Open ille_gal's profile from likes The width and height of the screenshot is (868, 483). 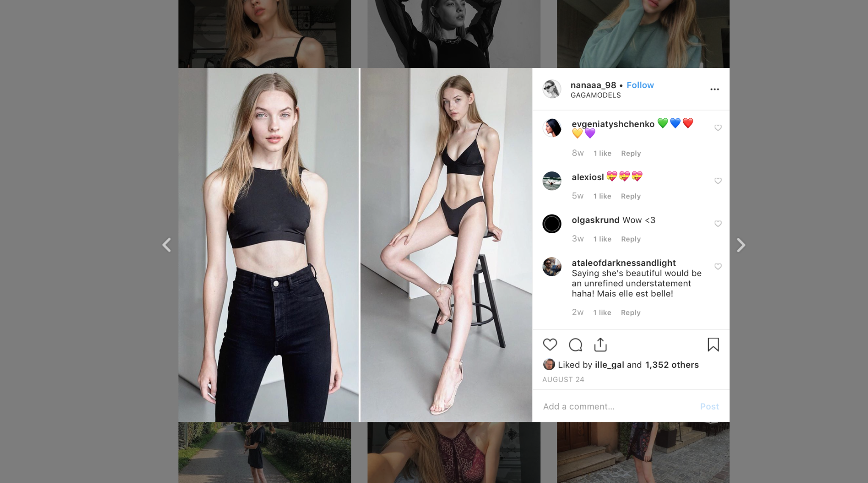609,365
